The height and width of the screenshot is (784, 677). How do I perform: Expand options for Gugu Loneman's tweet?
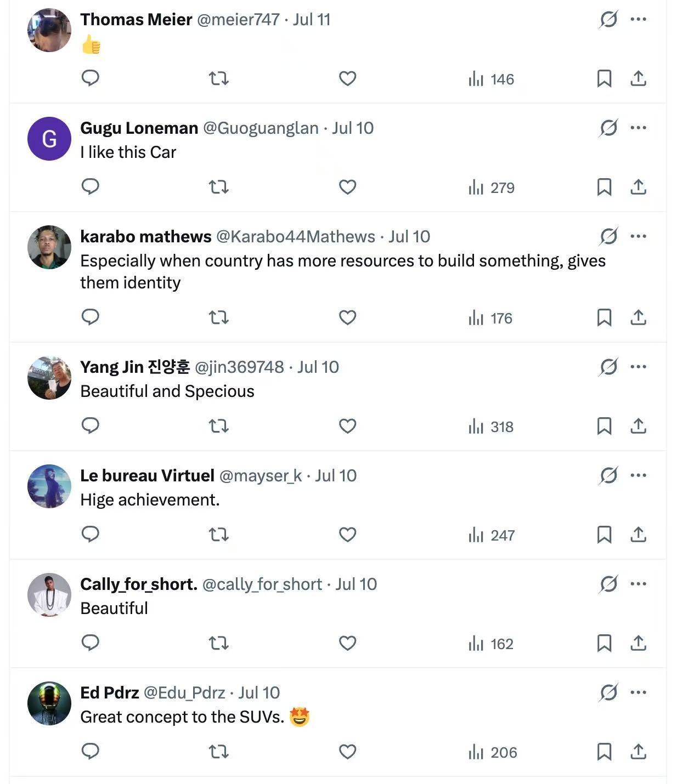pyautogui.click(x=639, y=128)
